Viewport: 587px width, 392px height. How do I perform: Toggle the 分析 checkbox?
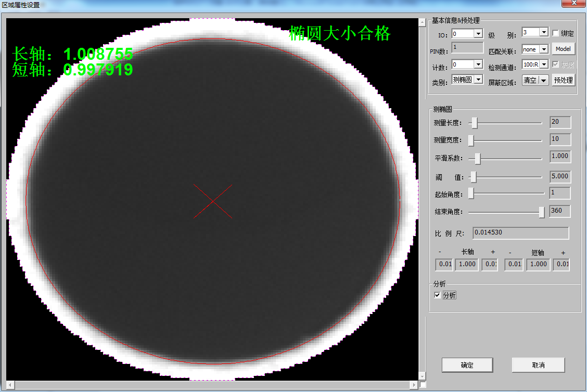pyautogui.click(x=437, y=295)
